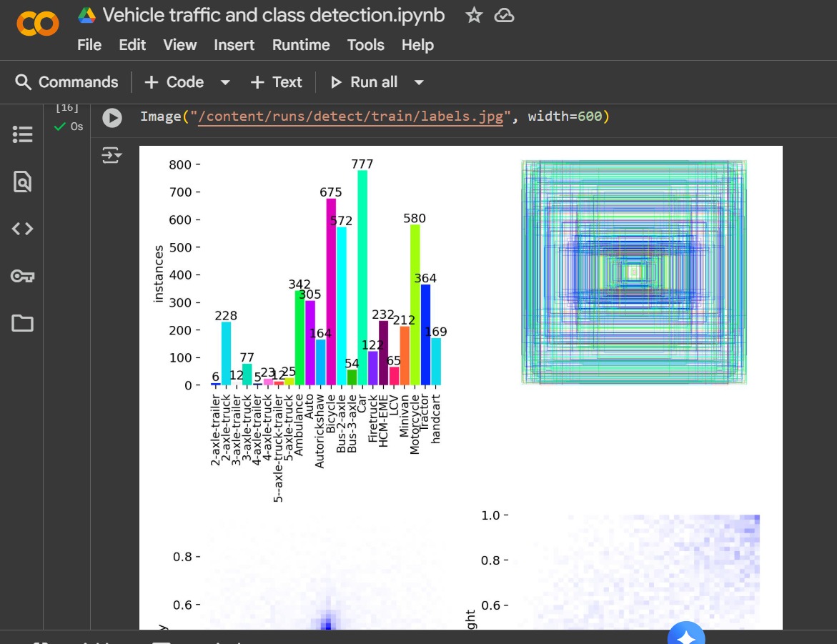Expand the Code insert dropdown
The width and height of the screenshot is (837, 644).
coord(225,81)
